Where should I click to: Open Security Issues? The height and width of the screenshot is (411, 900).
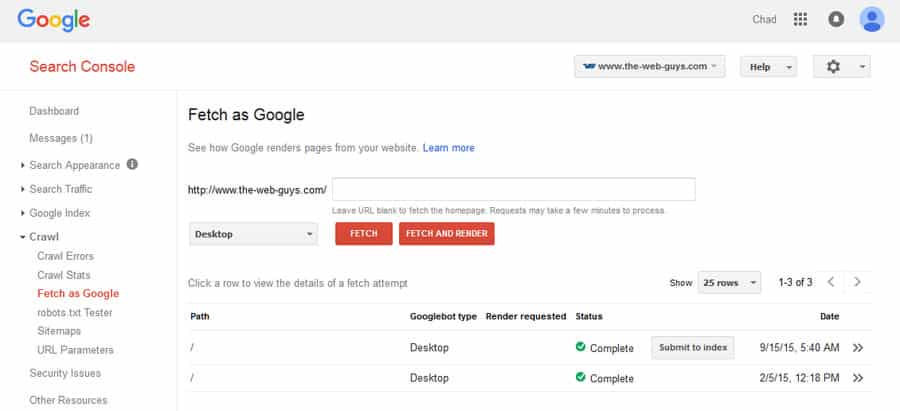[65, 373]
